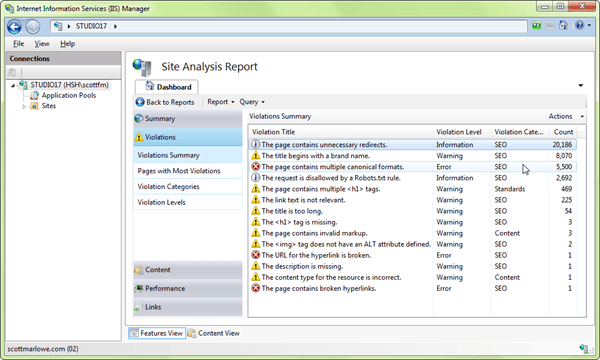Click the home icon in top toolbar
The width and height of the screenshot is (600, 360).
(x=563, y=25)
